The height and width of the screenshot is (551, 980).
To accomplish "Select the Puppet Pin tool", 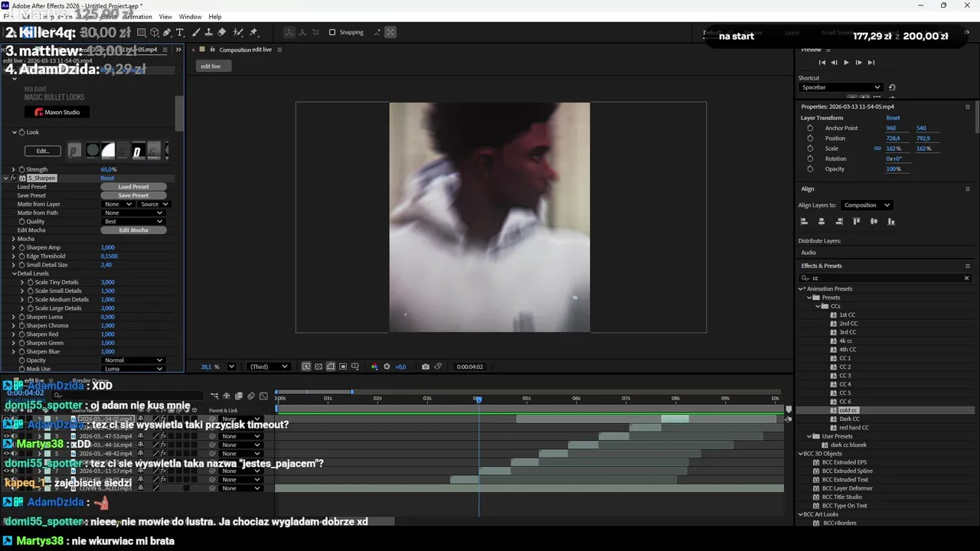I will click(x=253, y=32).
